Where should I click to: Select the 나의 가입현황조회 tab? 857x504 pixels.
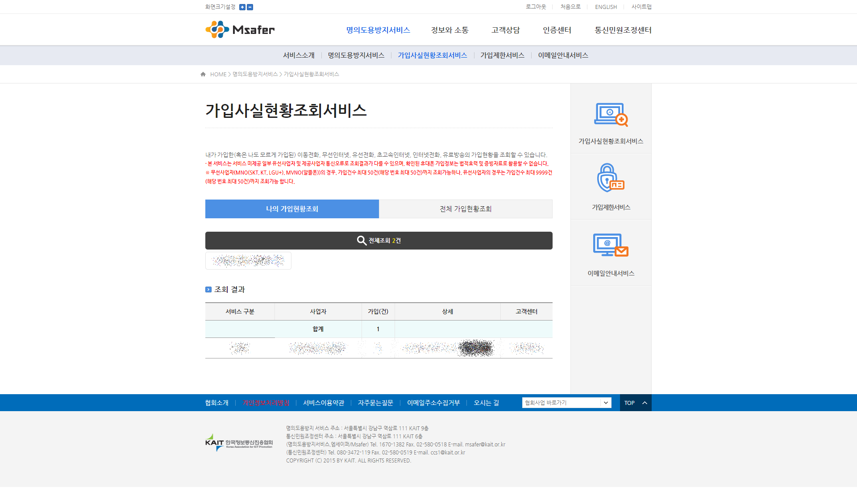(x=292, y=208)
